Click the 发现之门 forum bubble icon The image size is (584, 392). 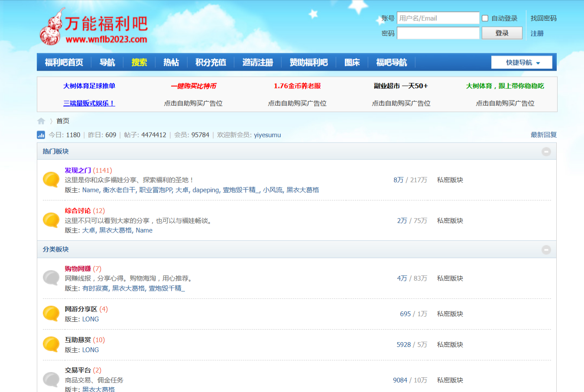51,180
